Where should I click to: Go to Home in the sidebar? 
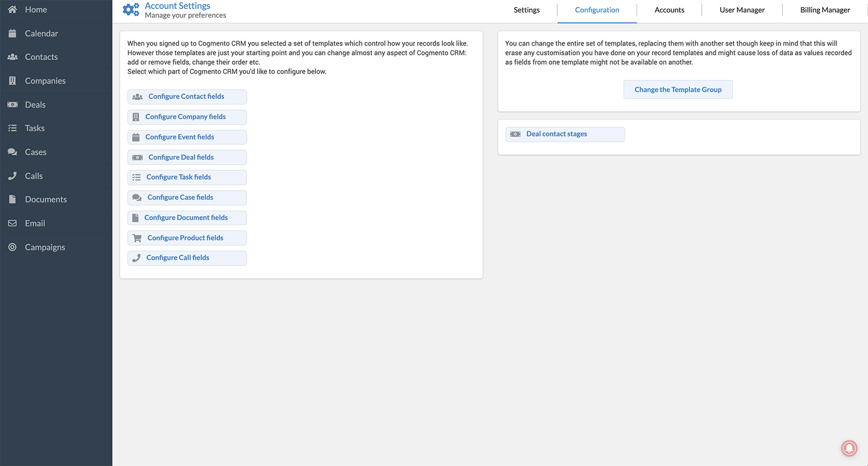pyautogui.click(x=36, y=9)
